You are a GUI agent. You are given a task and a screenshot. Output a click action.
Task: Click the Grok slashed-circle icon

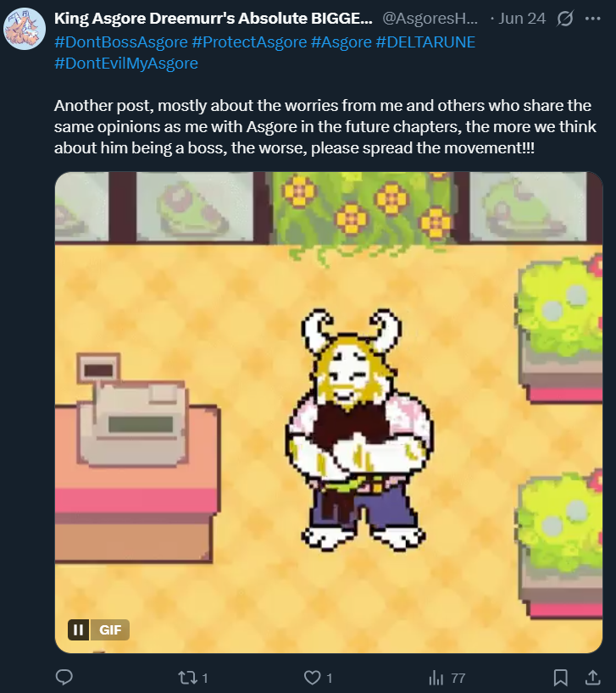[x=565, y=19]
